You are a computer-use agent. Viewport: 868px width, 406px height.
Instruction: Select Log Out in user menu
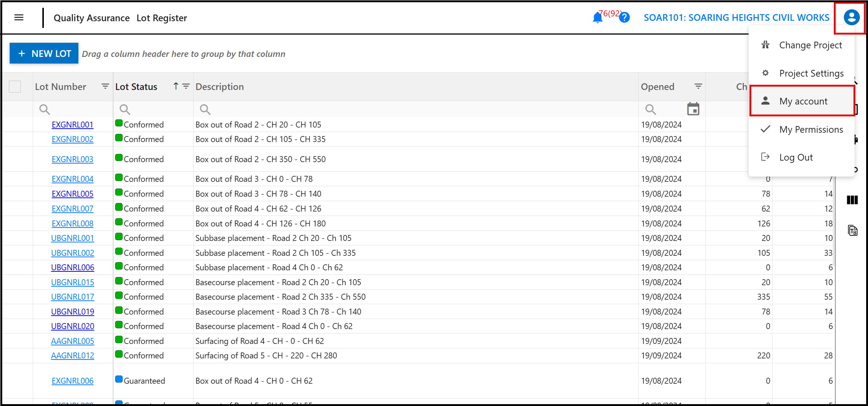click(x=796, y=157)
